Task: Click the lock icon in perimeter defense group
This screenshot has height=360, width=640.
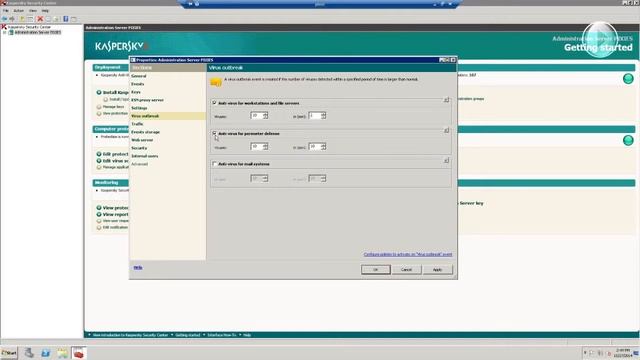Action: click(446, 131)
